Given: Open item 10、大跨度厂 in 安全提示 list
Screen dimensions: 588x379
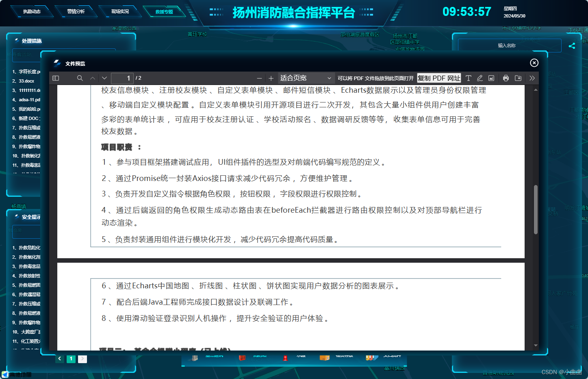Looking at the screenshot, I should tap(26, 332).
